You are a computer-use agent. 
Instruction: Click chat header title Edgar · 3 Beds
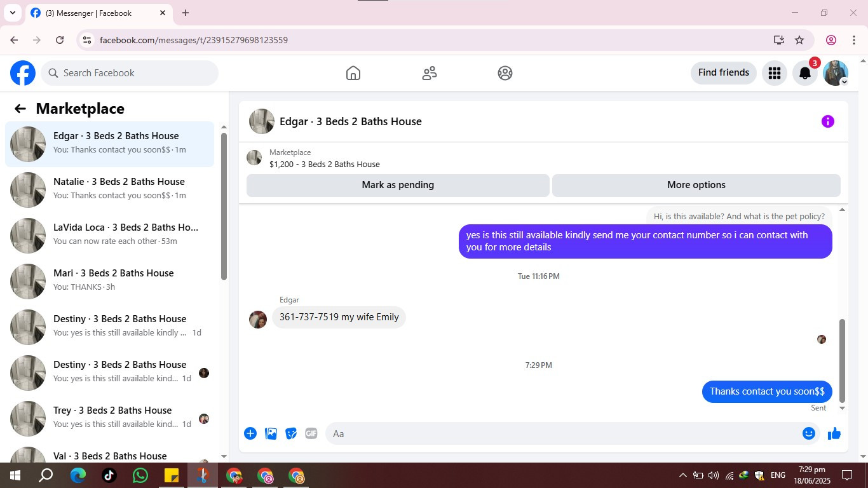[351, 121]
